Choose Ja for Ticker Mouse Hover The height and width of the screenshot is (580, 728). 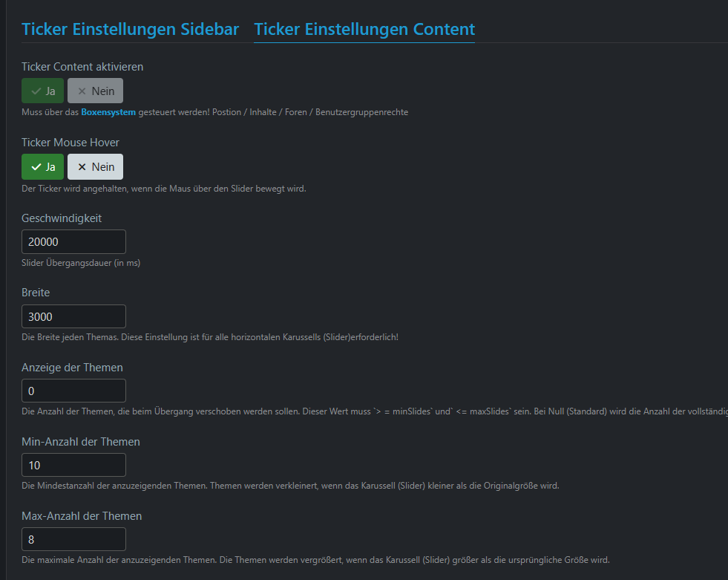pyautogui.click(x=43, y=167)
